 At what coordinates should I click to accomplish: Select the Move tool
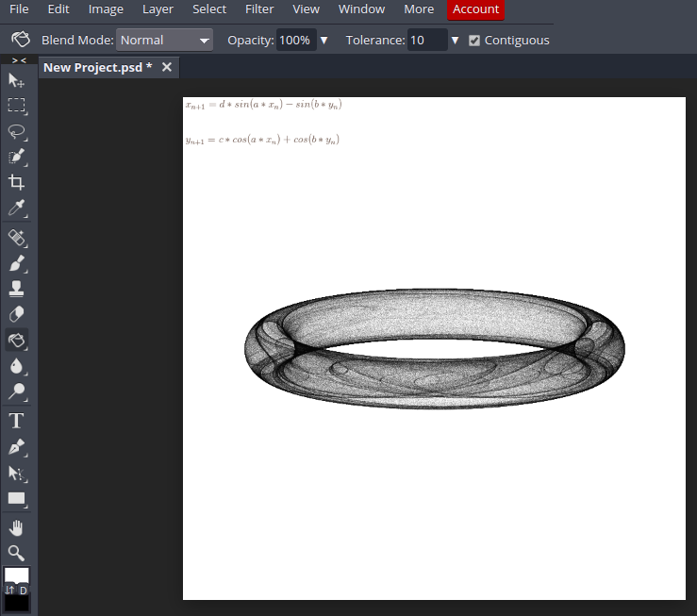17,81
